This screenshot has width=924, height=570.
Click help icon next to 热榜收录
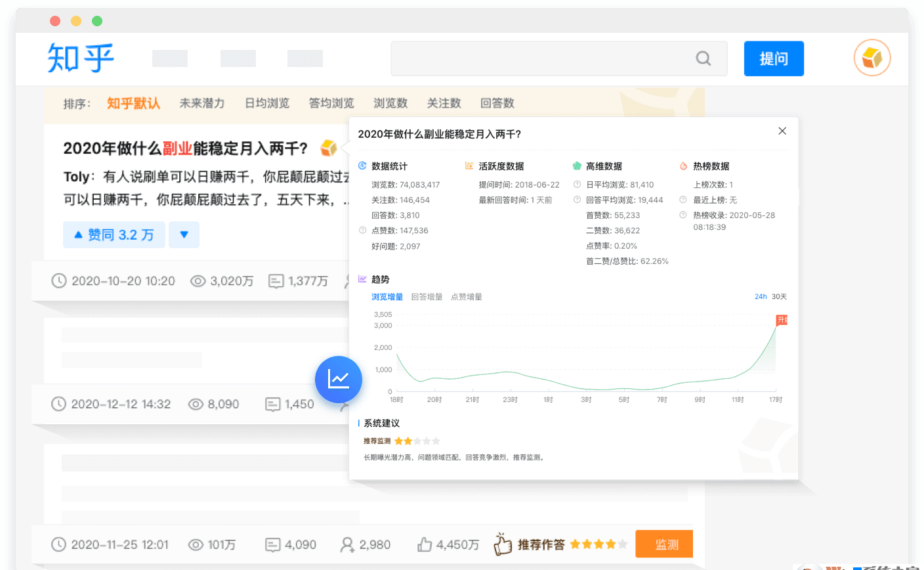pyautogui.click(x=682, y=215)
